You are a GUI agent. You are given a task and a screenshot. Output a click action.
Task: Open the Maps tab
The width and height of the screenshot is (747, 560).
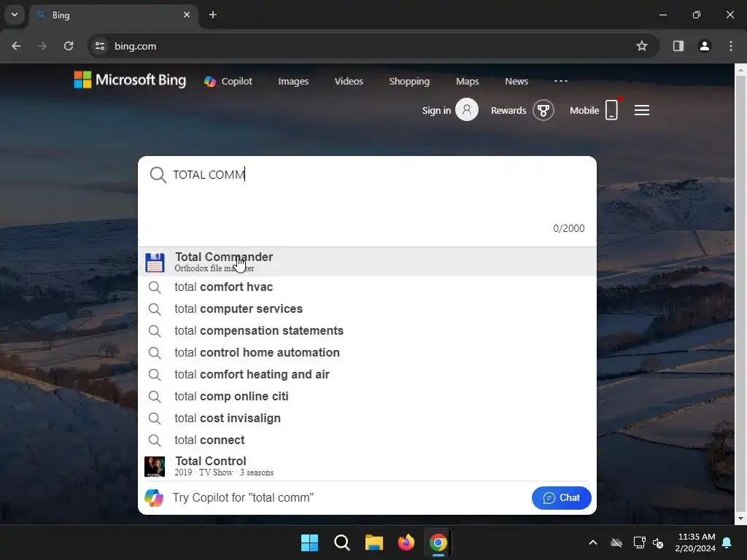[468, 82]
